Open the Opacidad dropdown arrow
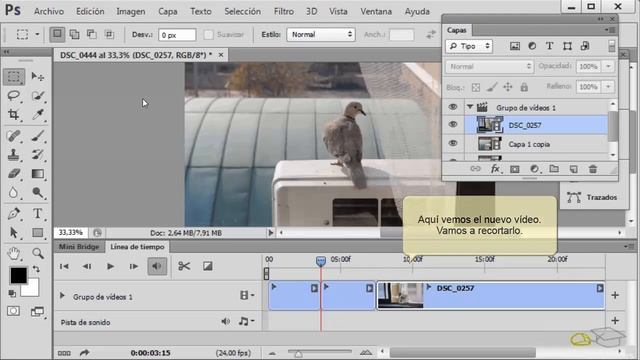This screenshot has width=640, height=360. coord(608,66)
